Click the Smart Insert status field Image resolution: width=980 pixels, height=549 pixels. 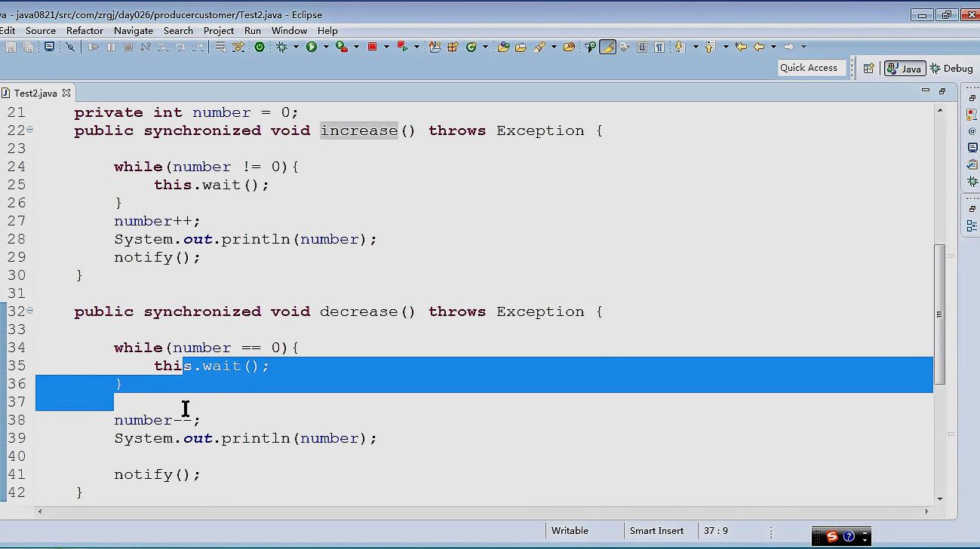[x=657, y=531]
